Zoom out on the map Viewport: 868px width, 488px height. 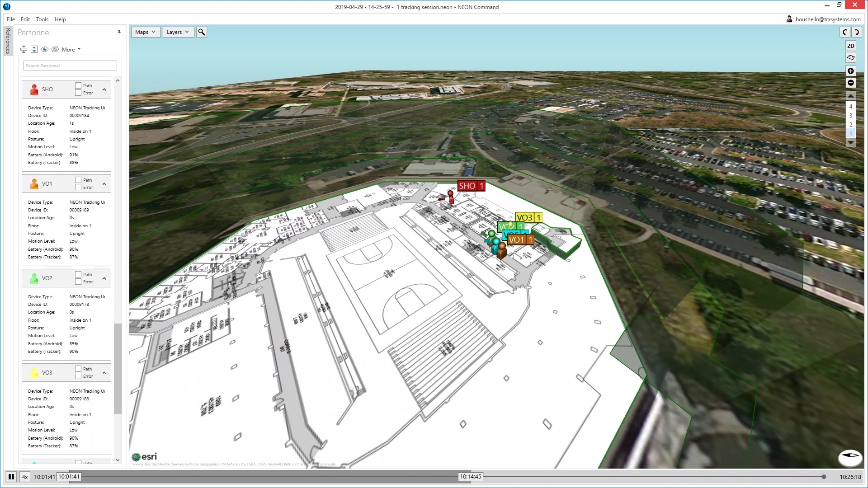(x=850, y=83)
